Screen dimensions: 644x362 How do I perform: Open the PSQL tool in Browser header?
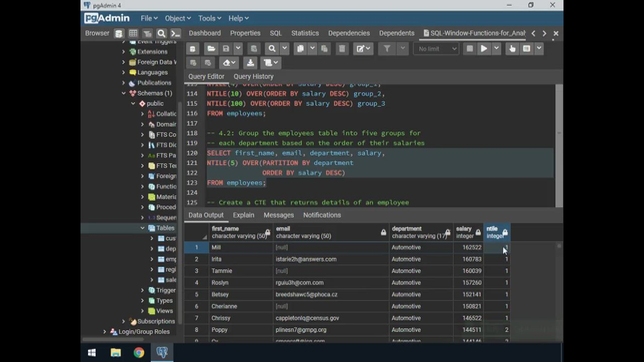click(x=175, y=34)
